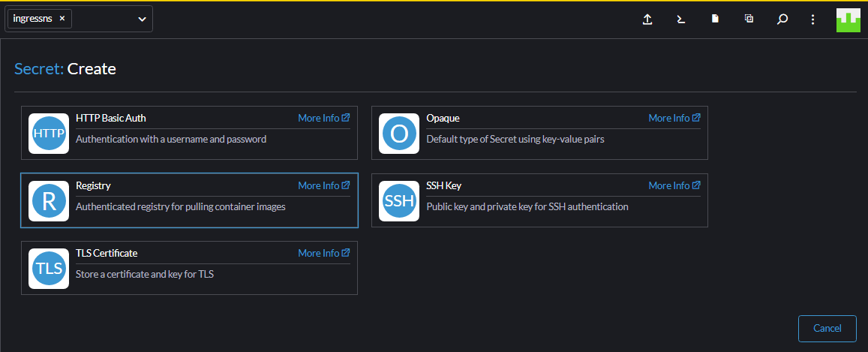Select the Registry secret type card
Viewport: 868px width, 352px height.
[189, 200]
